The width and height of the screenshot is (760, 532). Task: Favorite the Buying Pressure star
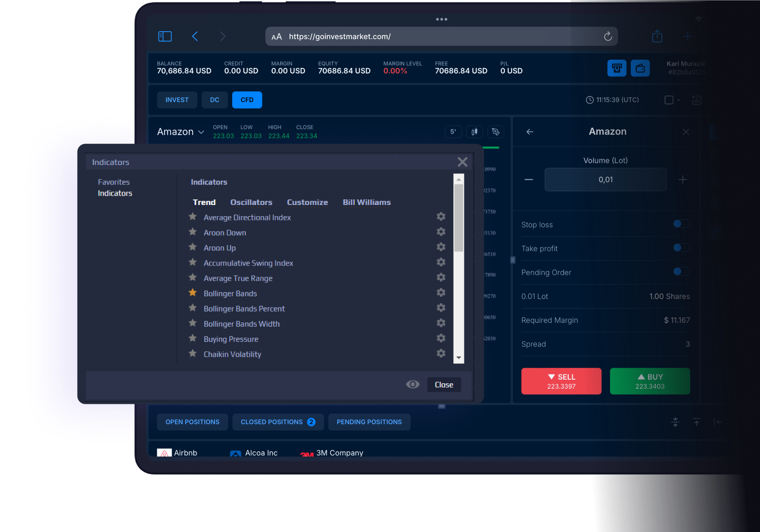(193, 338)
